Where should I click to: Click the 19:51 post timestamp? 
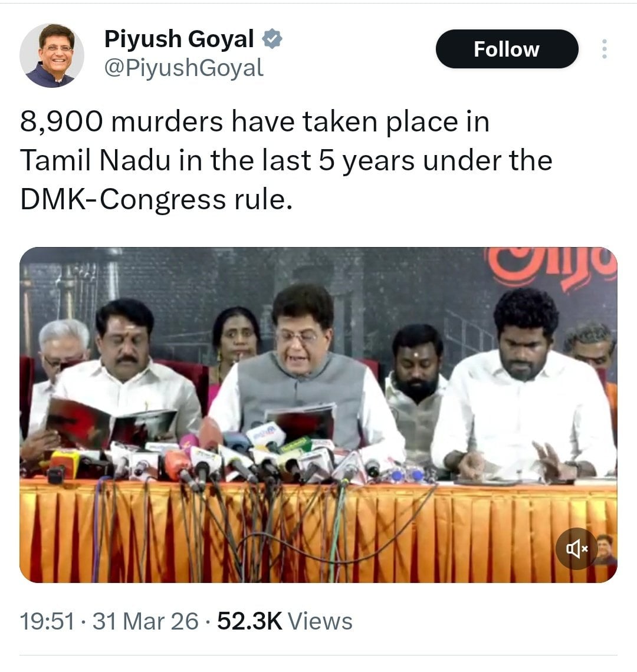coord(48,621)
